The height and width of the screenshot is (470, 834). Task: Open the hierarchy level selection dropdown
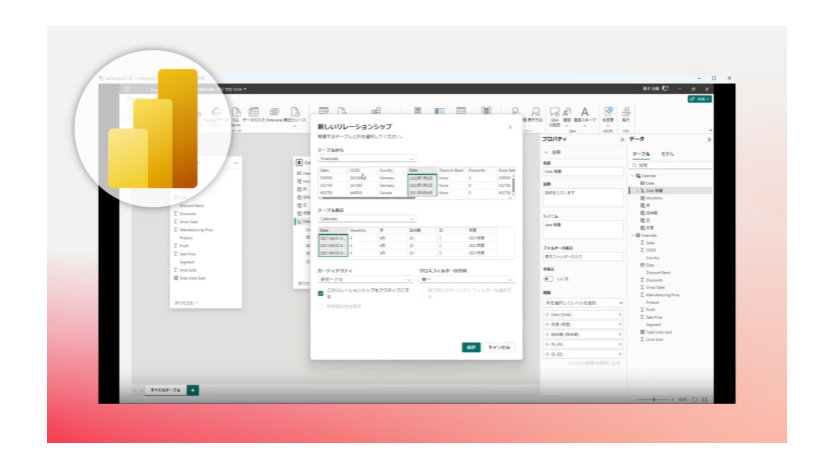click(583, 303)
